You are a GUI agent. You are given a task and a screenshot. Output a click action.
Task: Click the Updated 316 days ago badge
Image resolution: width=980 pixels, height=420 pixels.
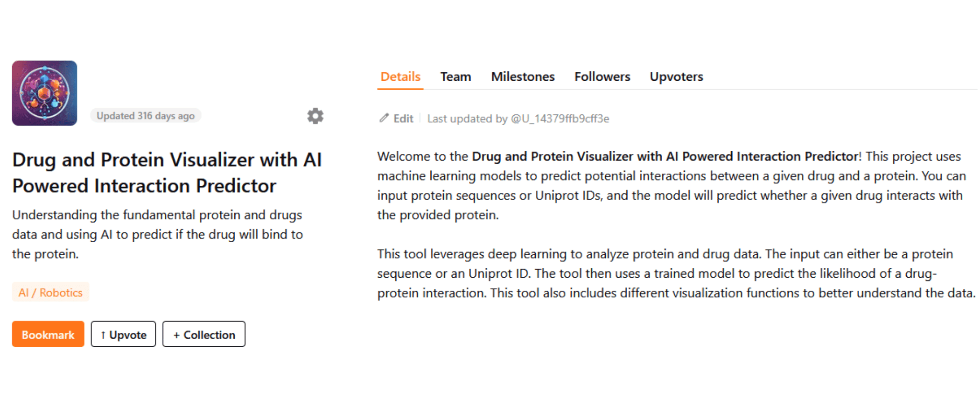145,115
